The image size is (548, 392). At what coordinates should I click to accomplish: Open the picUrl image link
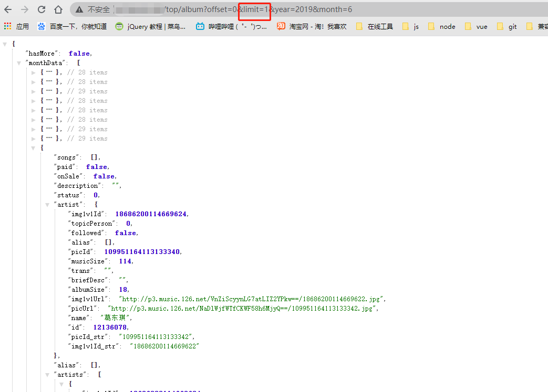click(x=257, y=308)
